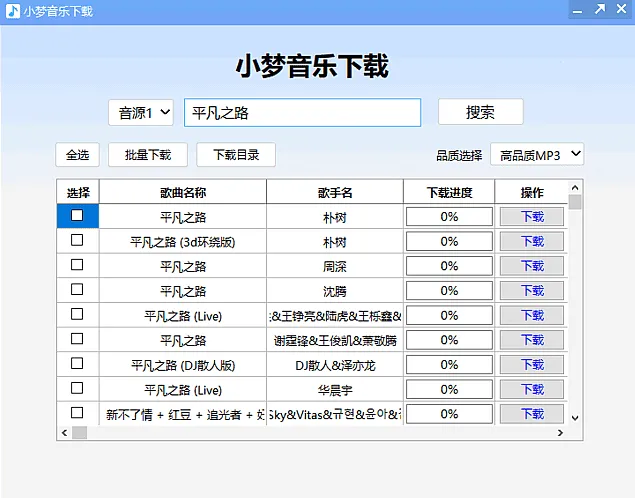The image size is (635, 498).
Task: Click 下载 for 新不了情 + 红豆 row
Action: [532, 414]
